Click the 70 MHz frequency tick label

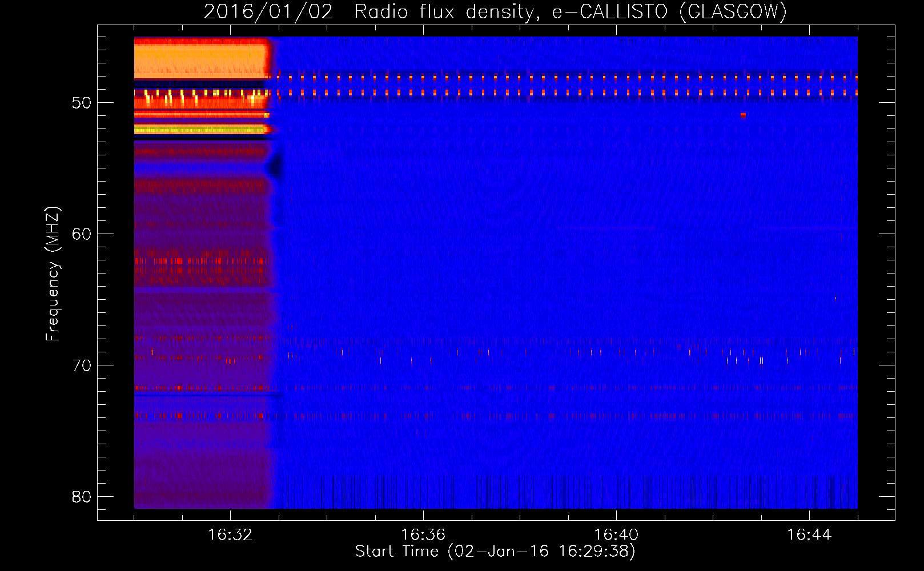point(82,365)
